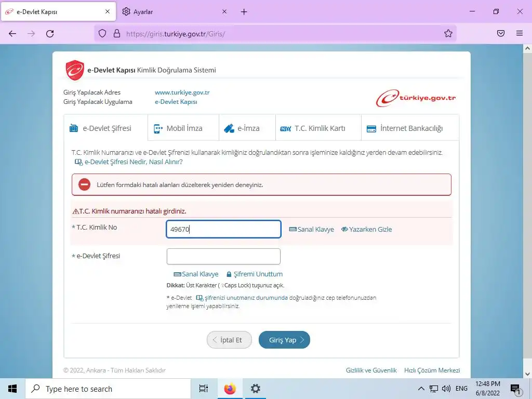The width and height of the screenshot is (532, 399).
Task: Click the e-Devlet Şifresi password field
Action: (223, 257)
